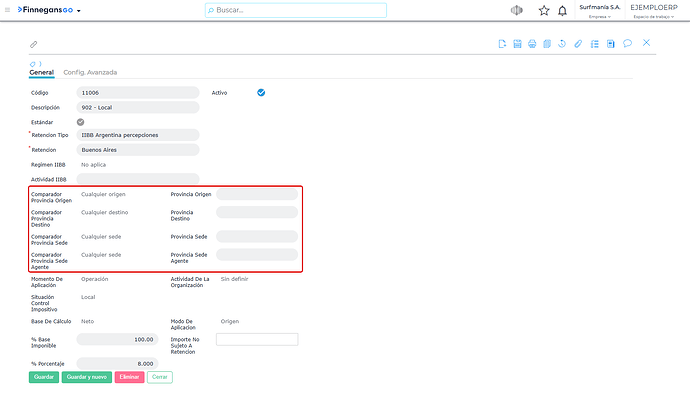Click the favorites star icon

[544, 11]
